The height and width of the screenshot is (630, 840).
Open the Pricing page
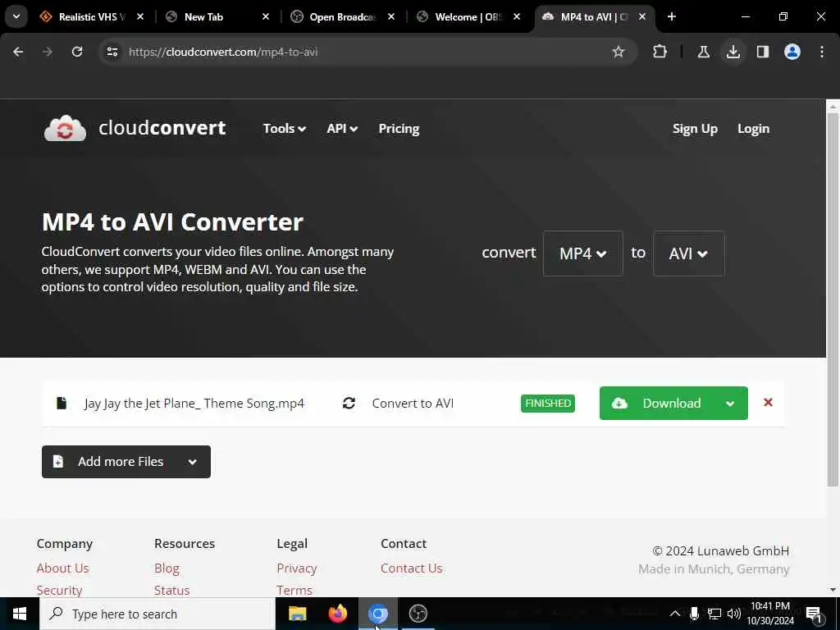coord(399,129)
